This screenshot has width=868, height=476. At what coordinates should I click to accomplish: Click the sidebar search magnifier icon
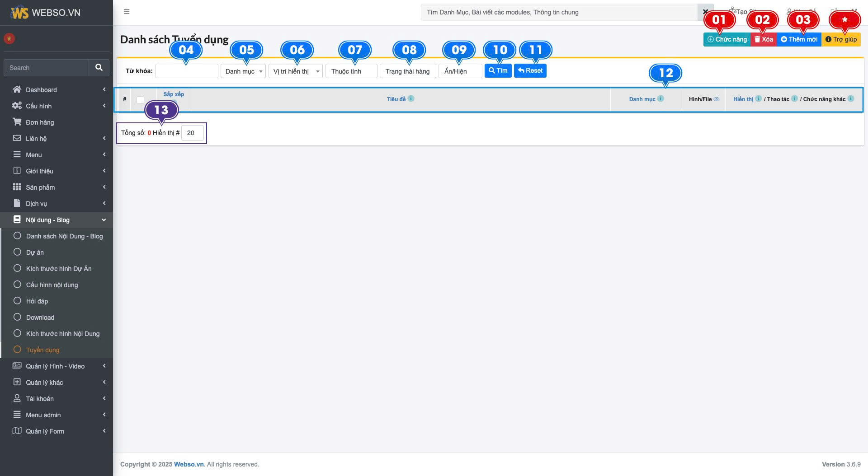pos(99,68)
